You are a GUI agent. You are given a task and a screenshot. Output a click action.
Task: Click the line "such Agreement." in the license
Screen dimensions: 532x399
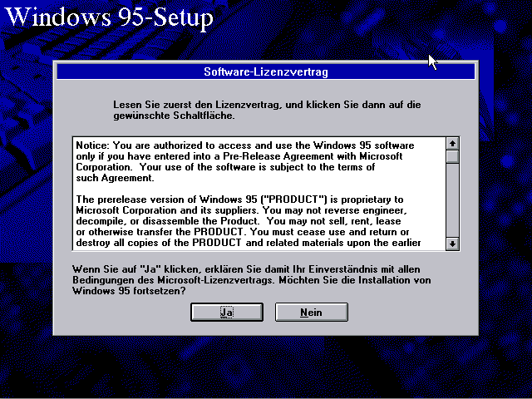(x=115, y=178)
